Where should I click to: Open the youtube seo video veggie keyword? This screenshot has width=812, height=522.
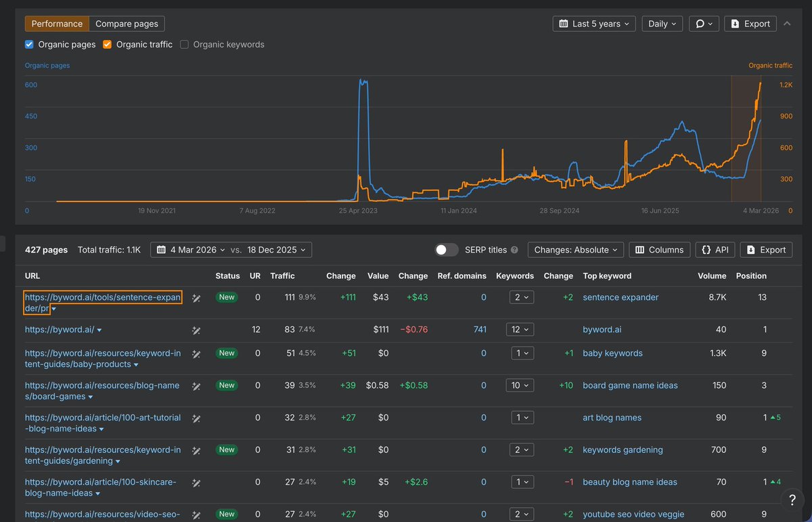pyautogui.click(x=633, y=514)
